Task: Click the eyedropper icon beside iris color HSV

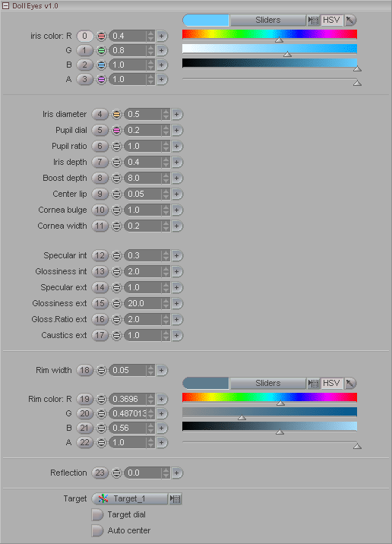Action: tap(350, 20)
